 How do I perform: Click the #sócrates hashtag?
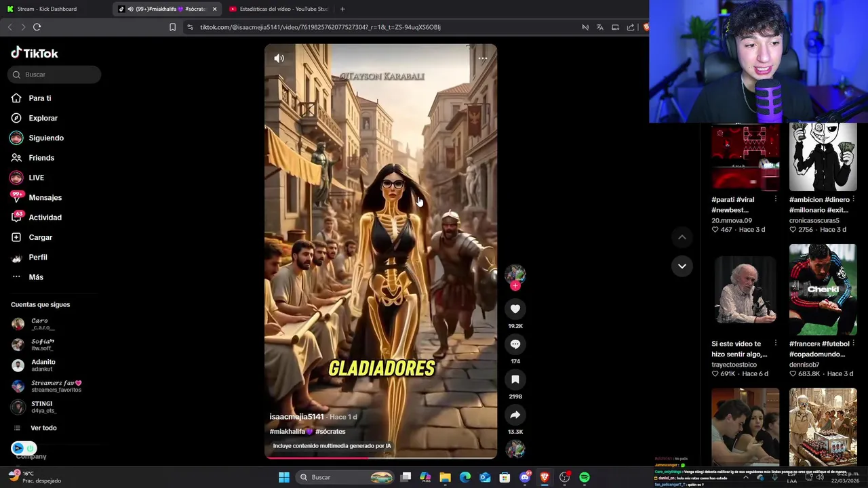click(x=330, y=431)
